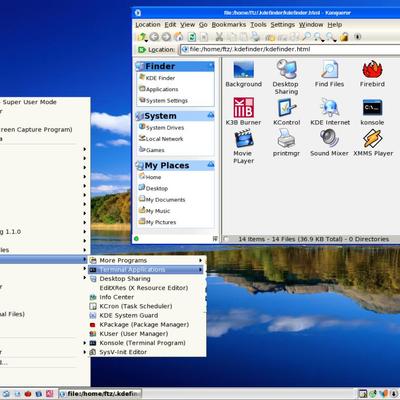Collapse the My Places panel
Image resolution: width=400 pixels, height=400 pixels.
(211, 164)
